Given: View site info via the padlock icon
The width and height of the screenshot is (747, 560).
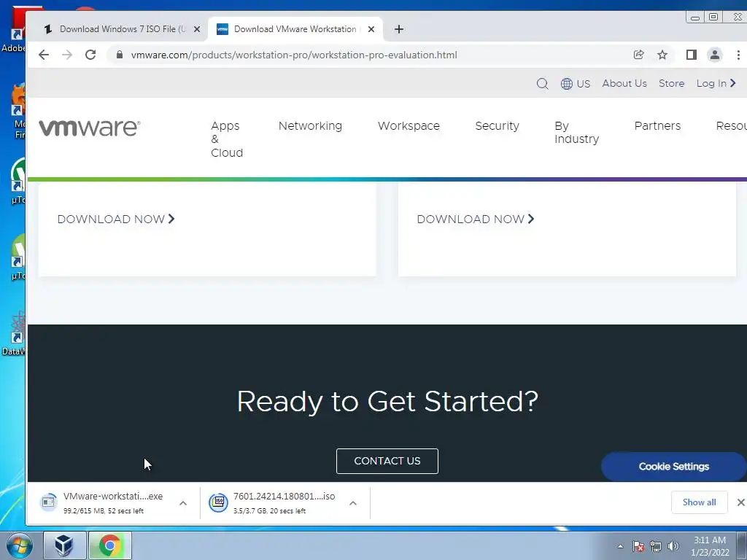Looking at the screenshot, I should (120, 55).
